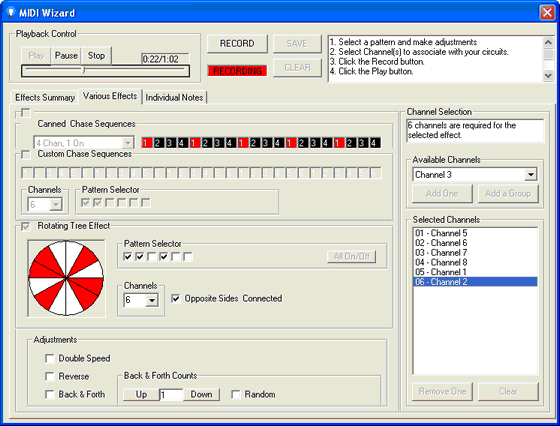Select '03 - Channel 7' in list
The image size is (560, 426).
(x=475, y=253)
